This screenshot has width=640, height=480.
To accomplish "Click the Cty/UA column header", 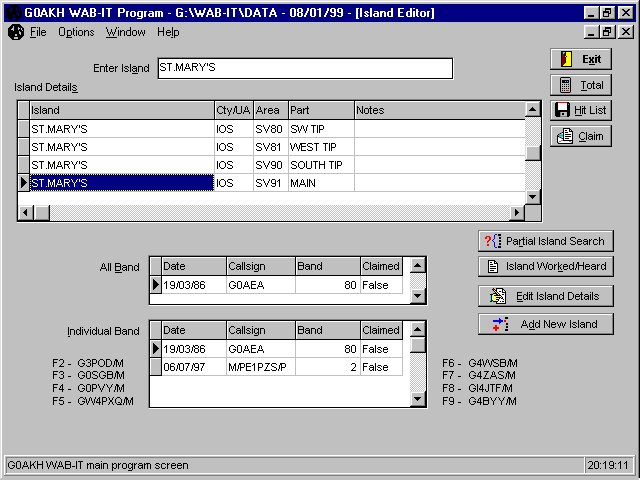I will coord(234,110).
